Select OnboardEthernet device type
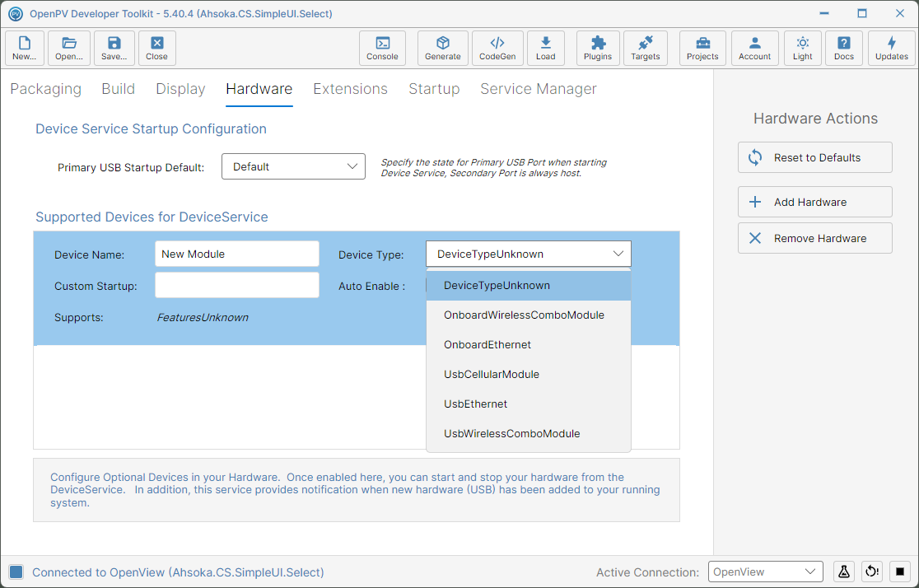Screen dimensions: 919x588 tap(529, 345)
